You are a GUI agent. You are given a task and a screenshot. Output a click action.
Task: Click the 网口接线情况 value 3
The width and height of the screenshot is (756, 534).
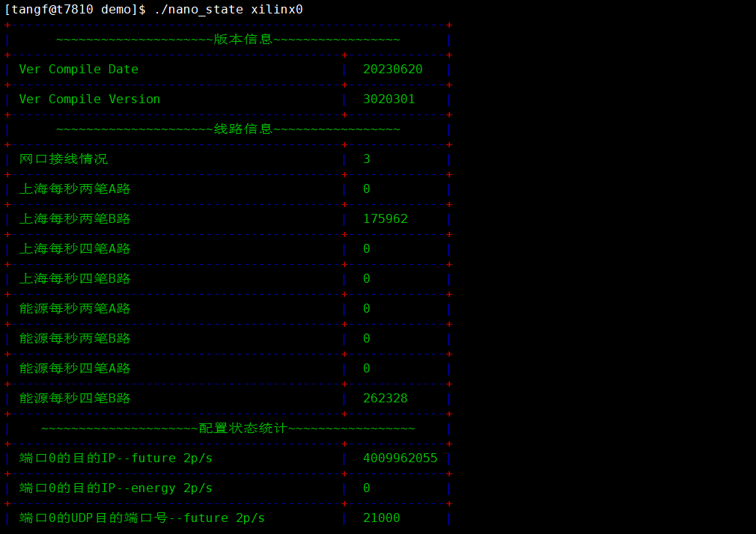click(x=367, y=159)
